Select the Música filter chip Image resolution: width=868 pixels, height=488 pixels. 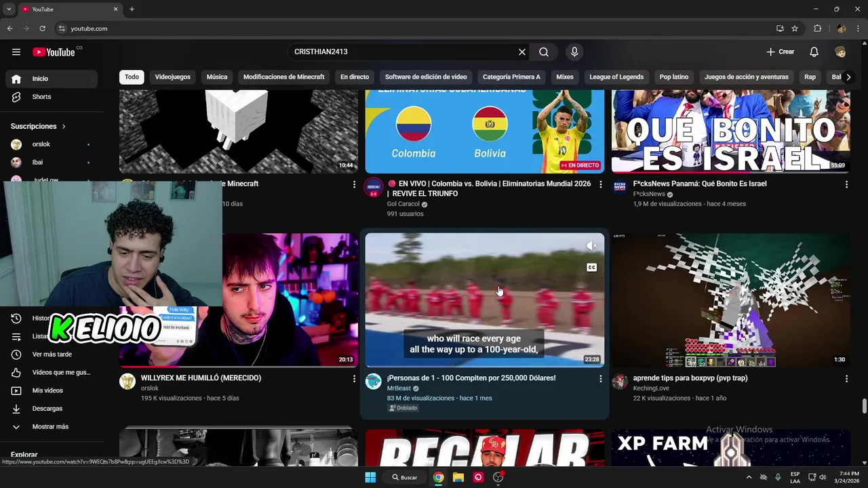tap(217, 77)
